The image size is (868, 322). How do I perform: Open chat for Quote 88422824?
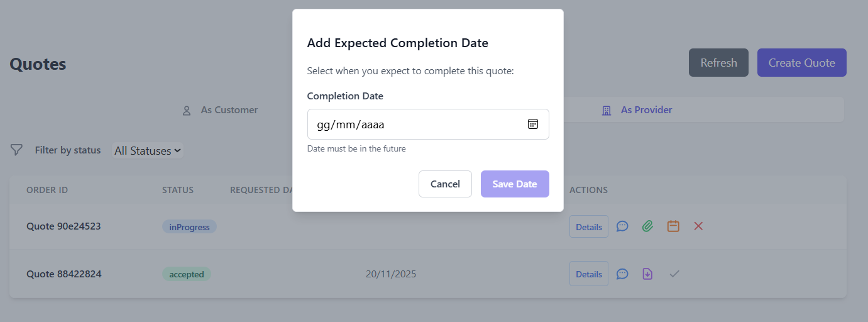pyautogui.click(x=622, y=274)
